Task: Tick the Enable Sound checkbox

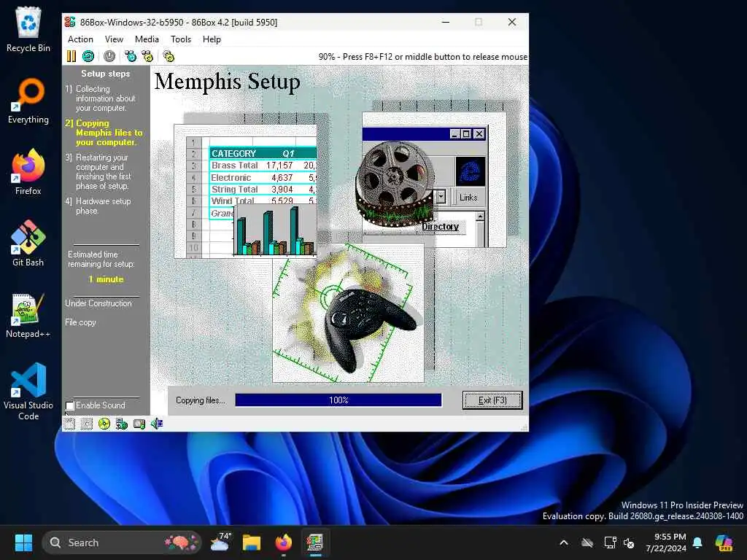Action: pyautogui.click(x=70, y=405)
